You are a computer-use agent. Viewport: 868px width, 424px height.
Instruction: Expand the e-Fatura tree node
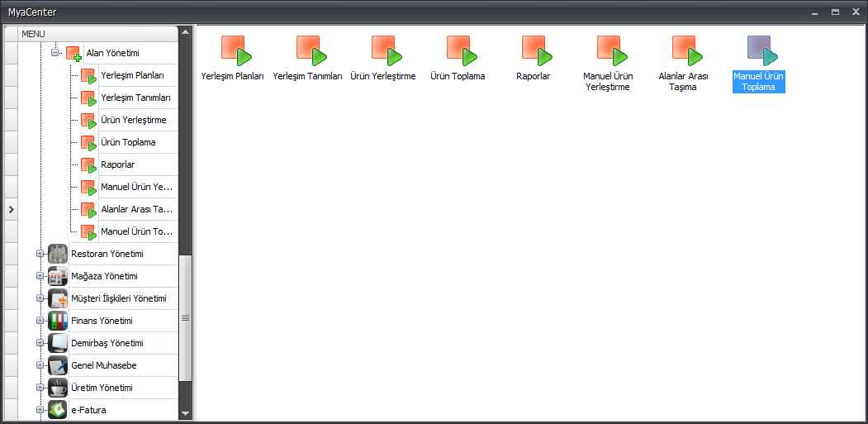(40, 410)
